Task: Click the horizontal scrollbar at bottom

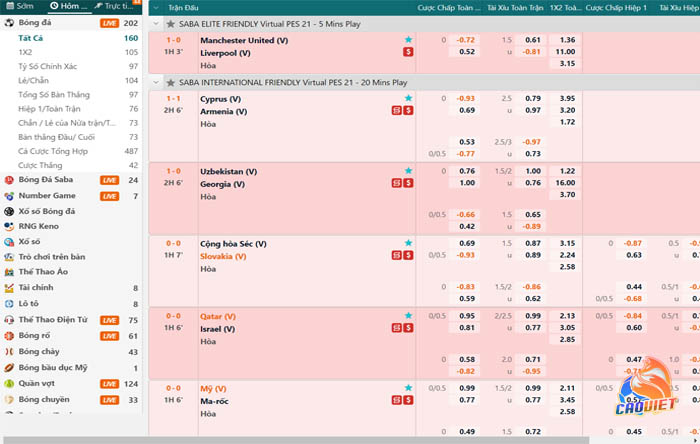Action: [296, 440]
